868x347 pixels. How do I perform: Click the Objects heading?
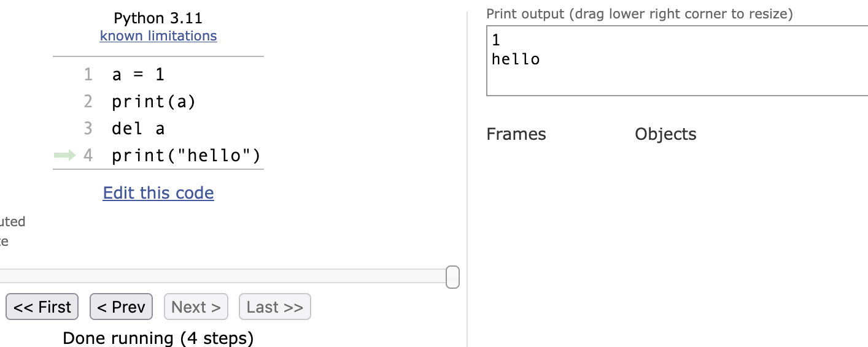tap(665, 134)
